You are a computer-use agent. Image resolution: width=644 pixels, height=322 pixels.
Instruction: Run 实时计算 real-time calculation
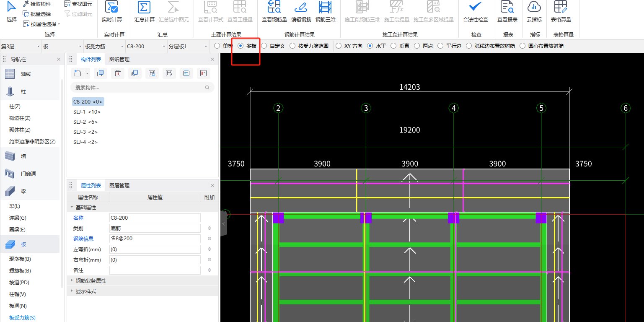[x=112, y=12]
